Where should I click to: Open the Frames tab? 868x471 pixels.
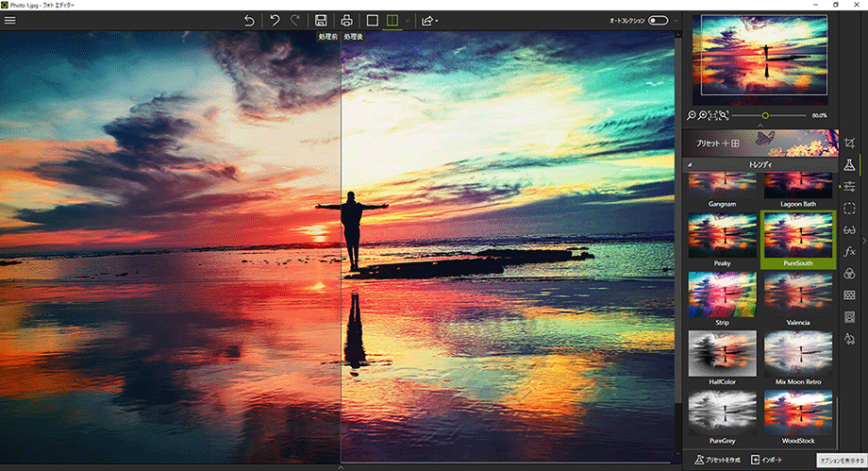[849, 317]
